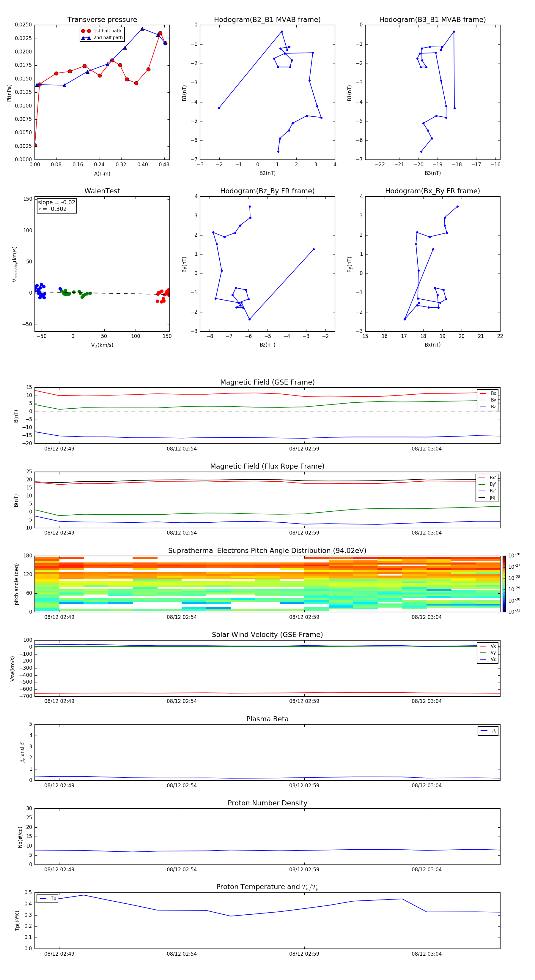Click the WalenTest plot title
Screen dimensions: 535x980
102,191
